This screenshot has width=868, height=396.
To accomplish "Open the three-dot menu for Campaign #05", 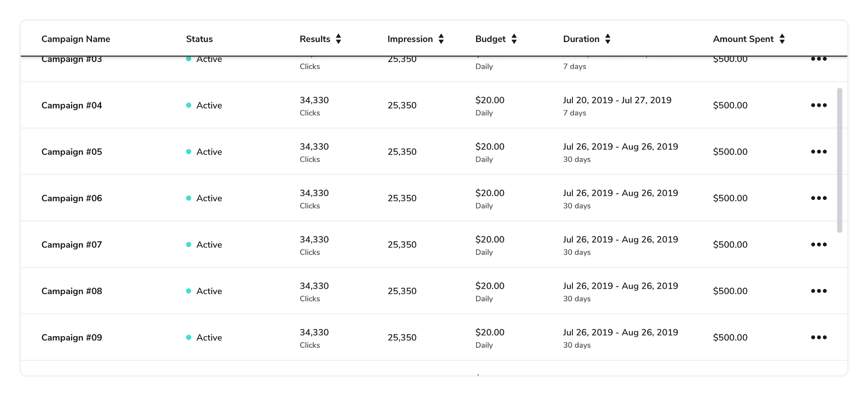I will click(x=819, y=152).
